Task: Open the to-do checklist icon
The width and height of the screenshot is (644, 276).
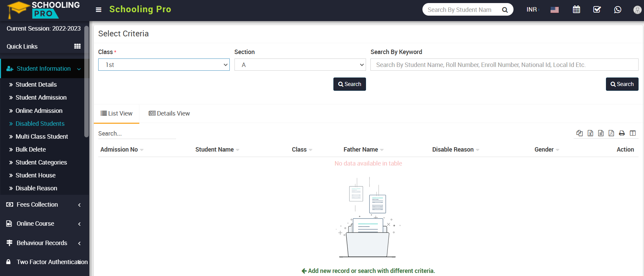Action: tap(597, 10)
